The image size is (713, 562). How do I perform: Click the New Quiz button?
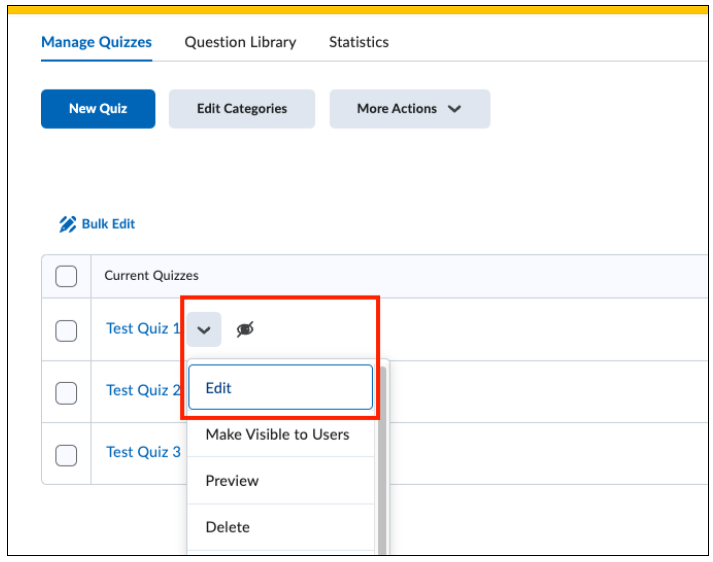(98, 109)
